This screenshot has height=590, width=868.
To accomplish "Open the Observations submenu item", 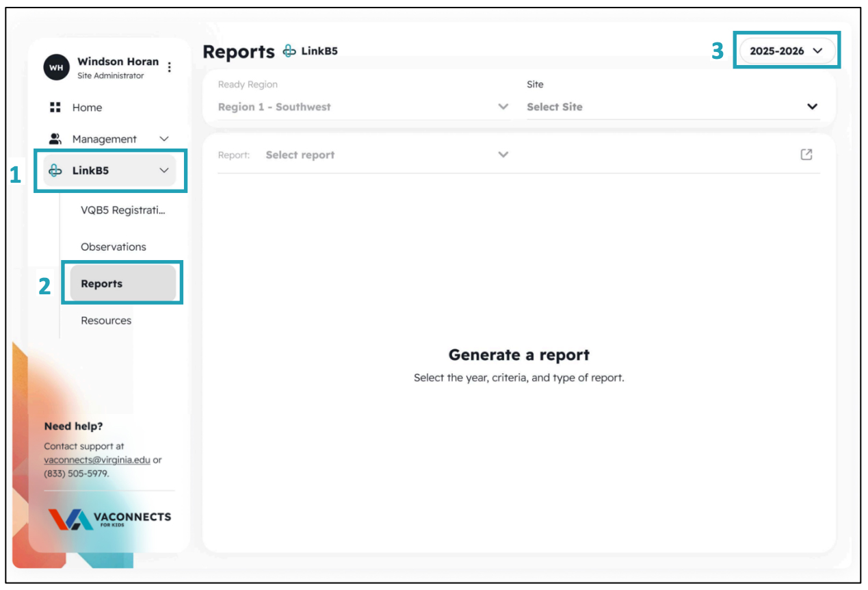I will tap(114, 247).
